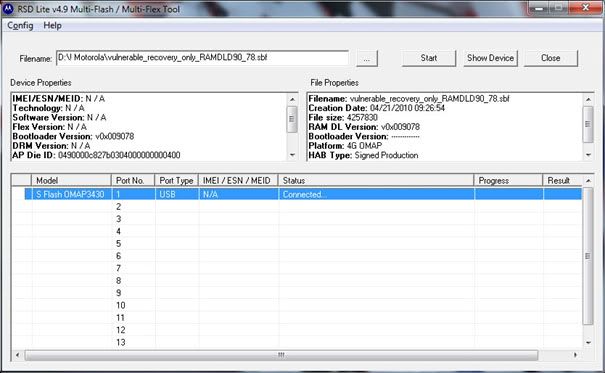Open the Config menu
Image resolution: width=605 pixels, height=373 pixels.
click(x=20, y=25)
